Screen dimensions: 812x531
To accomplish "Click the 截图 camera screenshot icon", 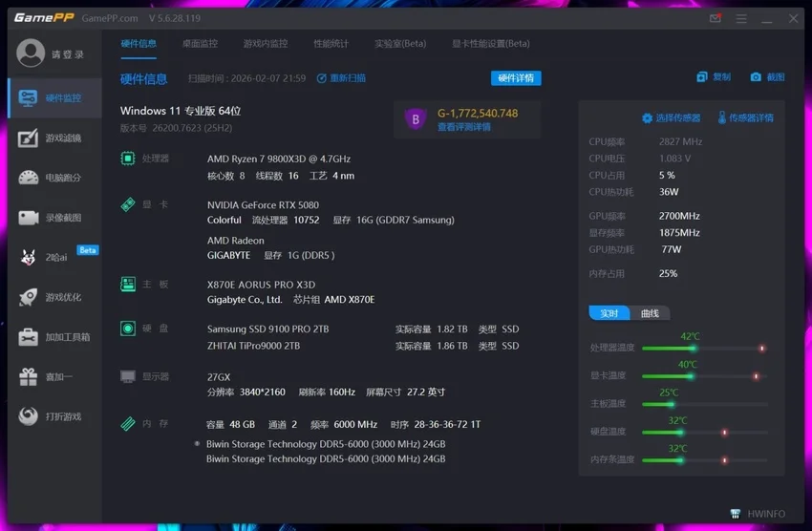I will click(756, 77).
